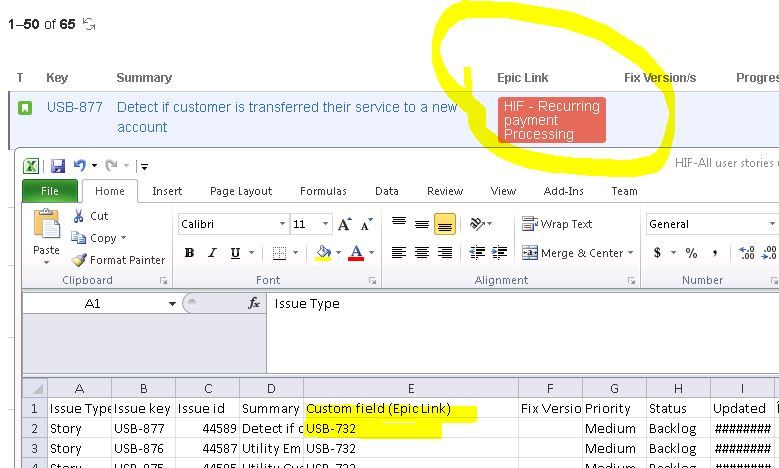Activate the Format Painter brush
Screen dimensions: 779x468
click(118, 260)
